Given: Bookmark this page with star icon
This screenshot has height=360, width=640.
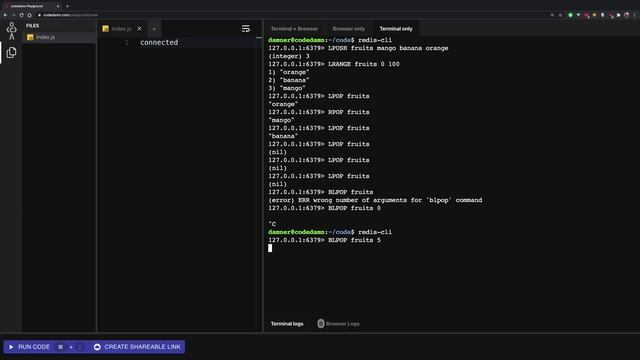Looking at the screenshot, I should 560,15.
